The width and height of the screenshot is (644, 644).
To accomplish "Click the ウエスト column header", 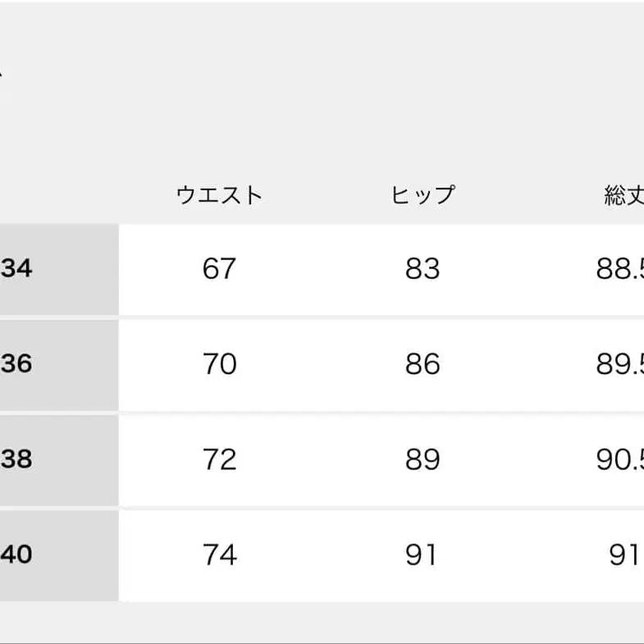I will click(219, 195).
